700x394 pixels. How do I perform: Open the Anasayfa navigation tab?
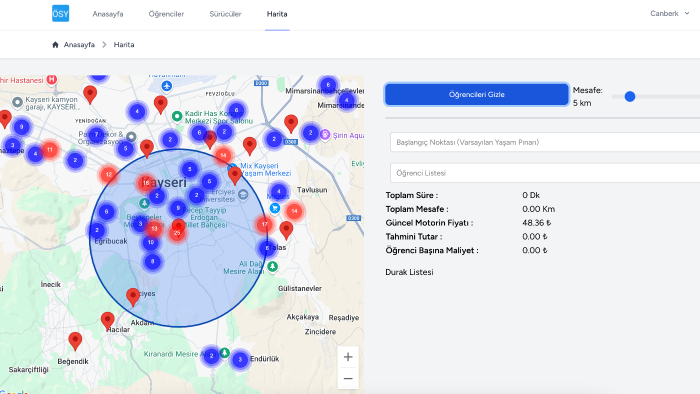tap(108, 14)
